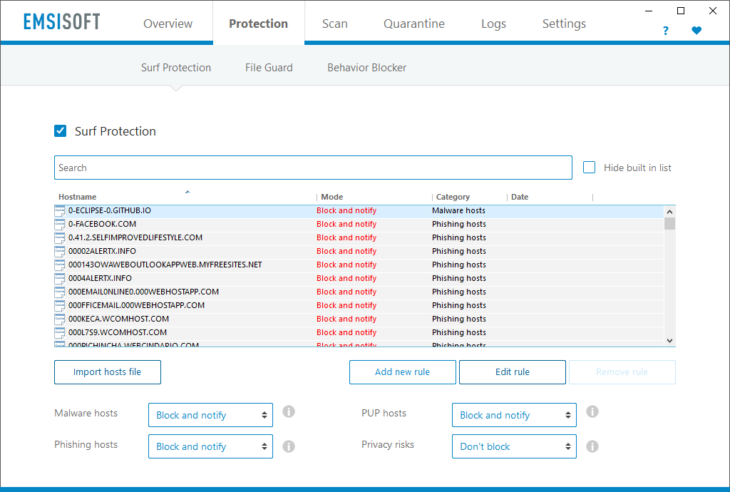The width and height of the screenshot is (730, 492).
Task: Click Malware hosts category of 0-ECLIPSE-0.GITHUB.IO
Action: (458, 210)
